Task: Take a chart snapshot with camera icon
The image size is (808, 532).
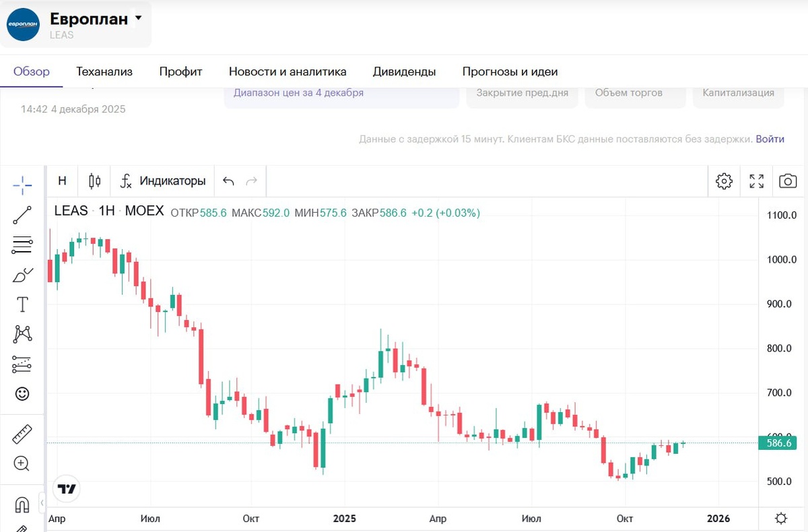Action: [788, 180]
